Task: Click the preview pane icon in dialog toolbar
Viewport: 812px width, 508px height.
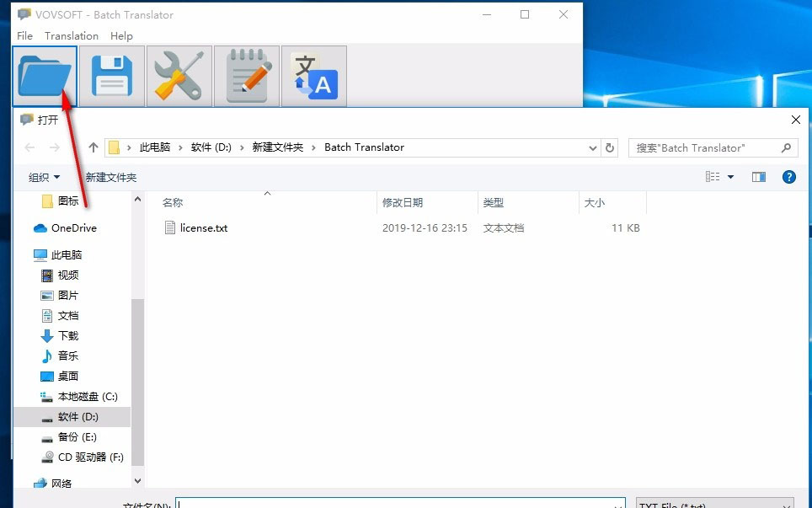Action: (758, 177)
